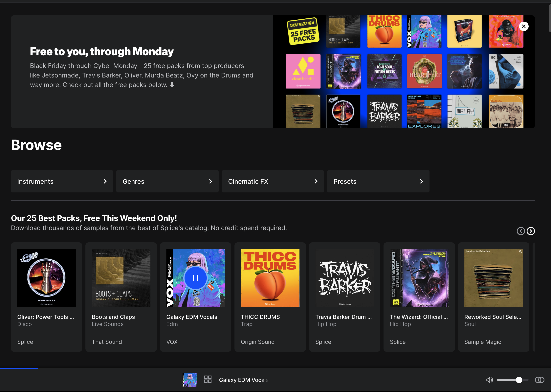Open the Travis Barker Drum card cover
The image size is (551, 392).
[345, 278]
